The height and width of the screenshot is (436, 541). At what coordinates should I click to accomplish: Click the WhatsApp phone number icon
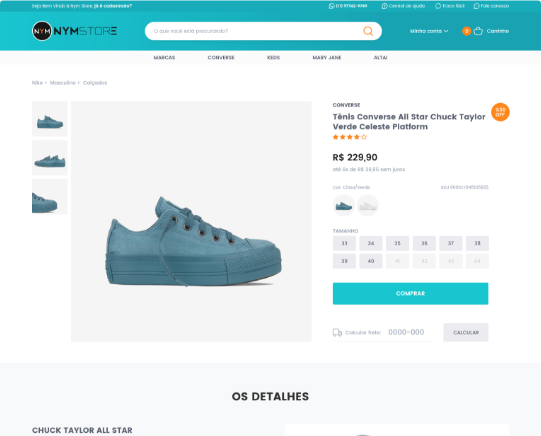point(331,6)
